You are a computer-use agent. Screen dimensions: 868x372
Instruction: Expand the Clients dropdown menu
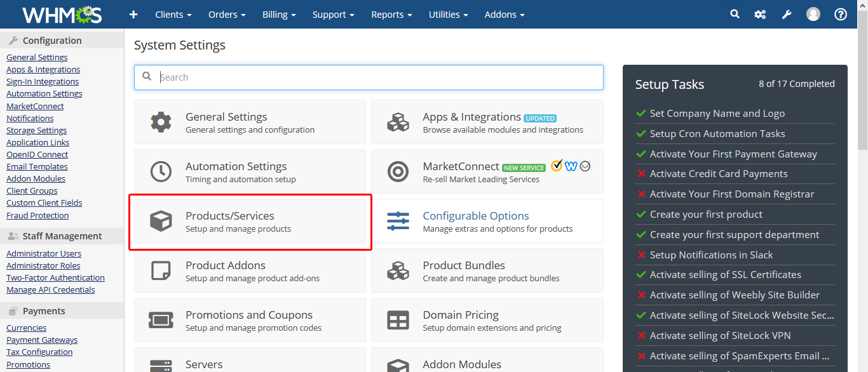click(173, 14)
